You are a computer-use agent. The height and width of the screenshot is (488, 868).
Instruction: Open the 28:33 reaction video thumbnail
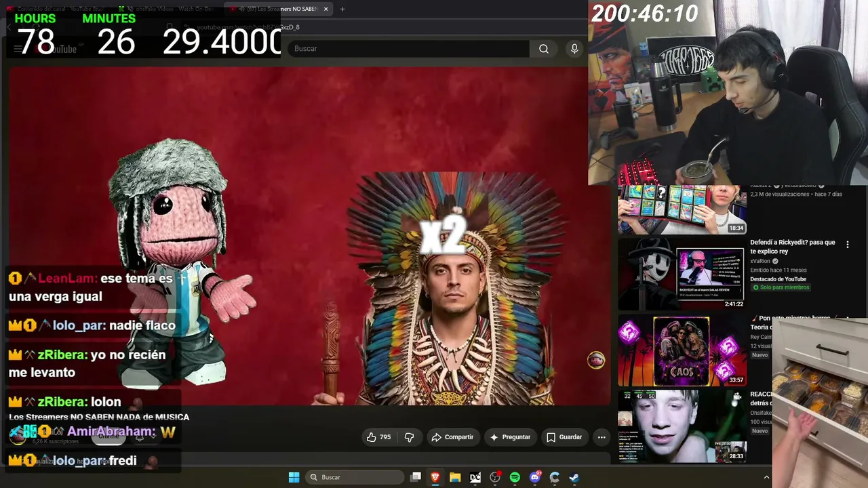click(682, 426)
